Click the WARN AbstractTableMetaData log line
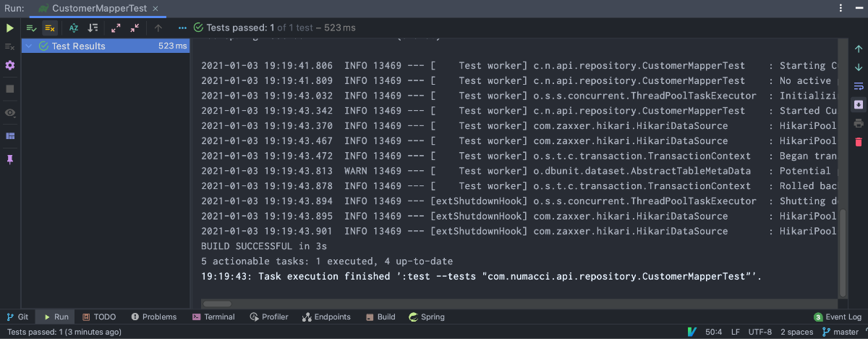 click(x=519, y=171)
